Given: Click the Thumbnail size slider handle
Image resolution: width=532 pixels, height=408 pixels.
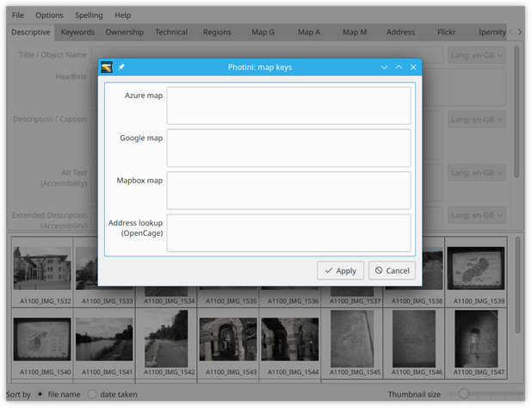Looking at the screenshot, I should [x=463, y=393].
